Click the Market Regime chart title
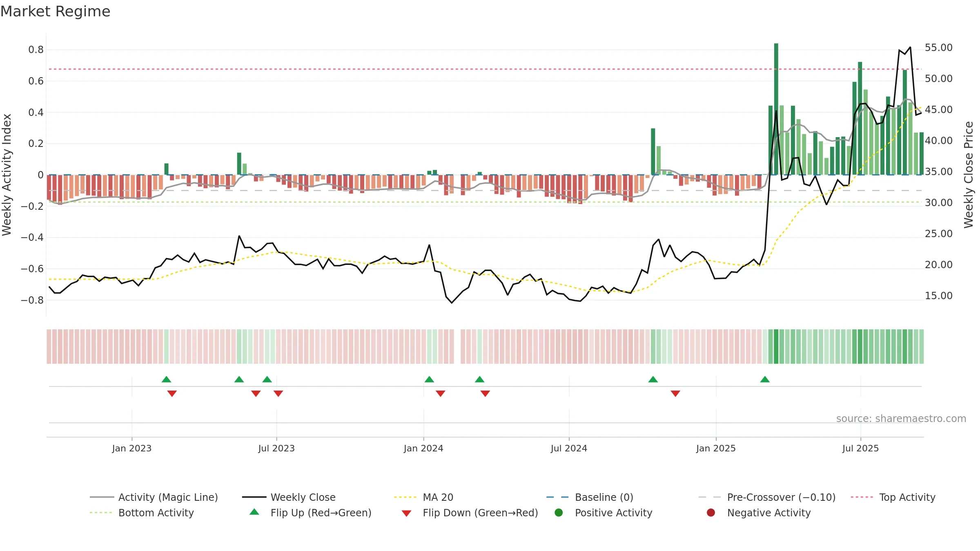980x551 pixels. pos(55,11)
